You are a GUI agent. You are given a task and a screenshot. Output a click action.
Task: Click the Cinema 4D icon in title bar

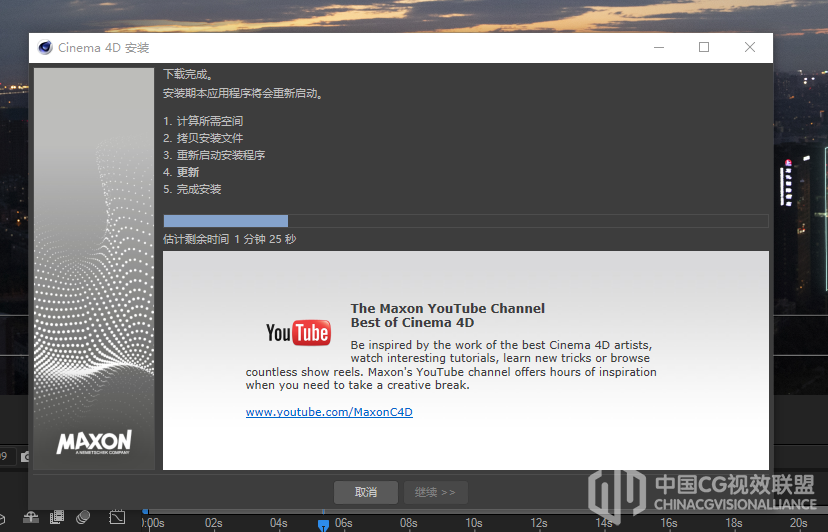(x=45, y=48)
